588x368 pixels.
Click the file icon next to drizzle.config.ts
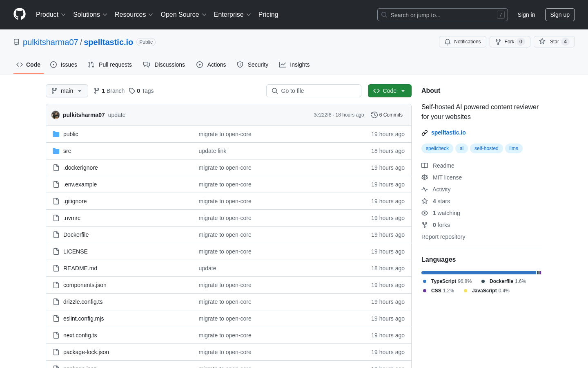[x=56, y=302]
